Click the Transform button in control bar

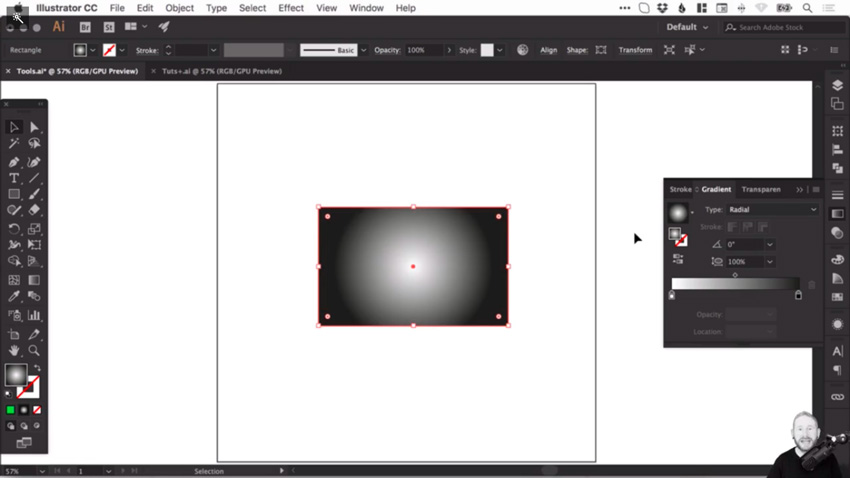tap(635, 50)
